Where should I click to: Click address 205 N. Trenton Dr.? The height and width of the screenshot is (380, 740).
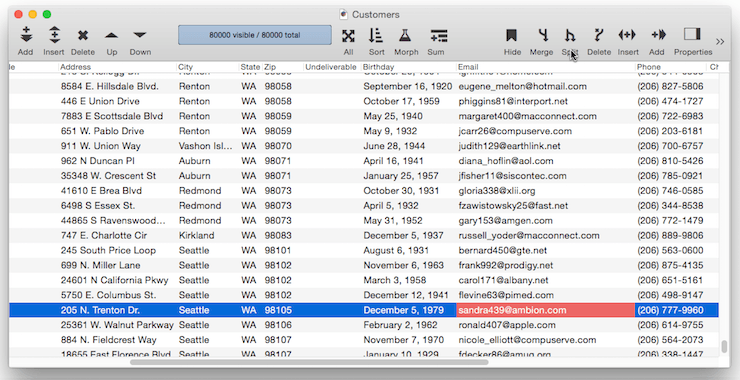click(100, 310)
